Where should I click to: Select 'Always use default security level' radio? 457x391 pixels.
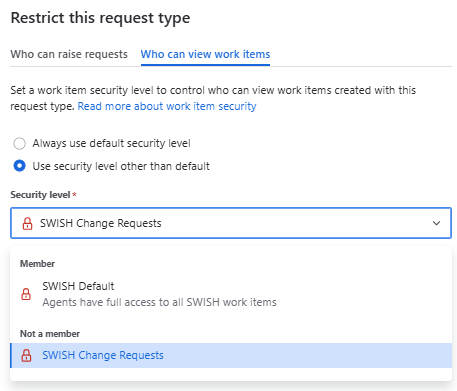19,144
